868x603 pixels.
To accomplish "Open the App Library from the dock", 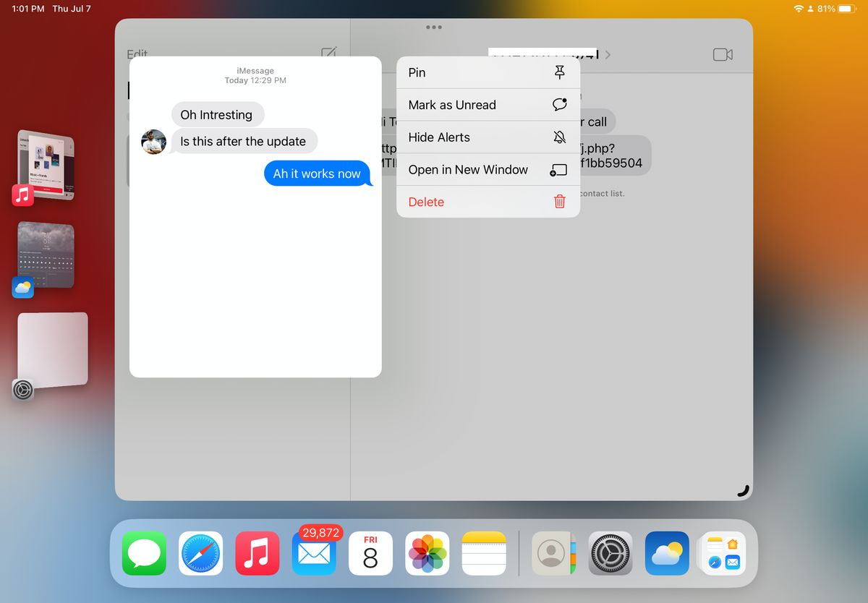I will pyautogui.click(x=723, y=552).
